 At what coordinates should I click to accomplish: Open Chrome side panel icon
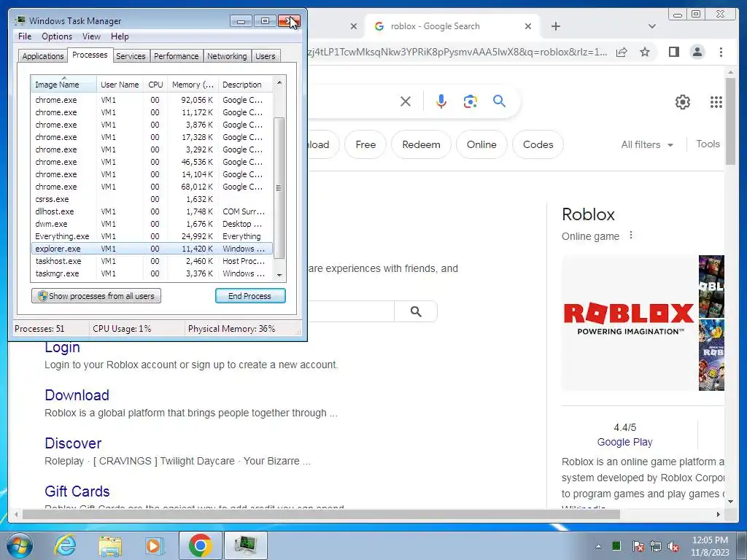[673, 52]
